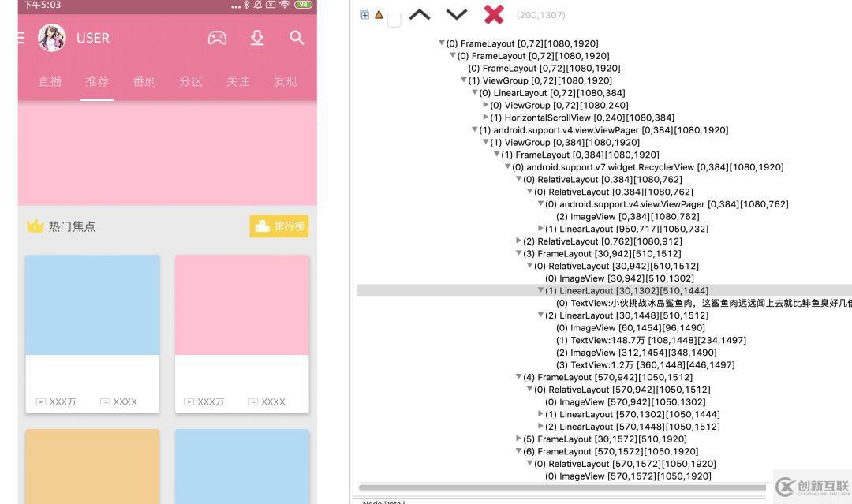Click the yellow warning triangle icon
This screenshot has width=852, height=504.
coord(379,15)
